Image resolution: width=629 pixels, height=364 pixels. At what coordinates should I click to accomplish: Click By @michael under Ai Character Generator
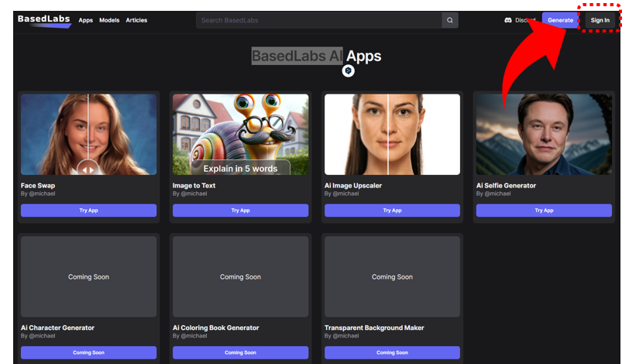pos(38,336)
